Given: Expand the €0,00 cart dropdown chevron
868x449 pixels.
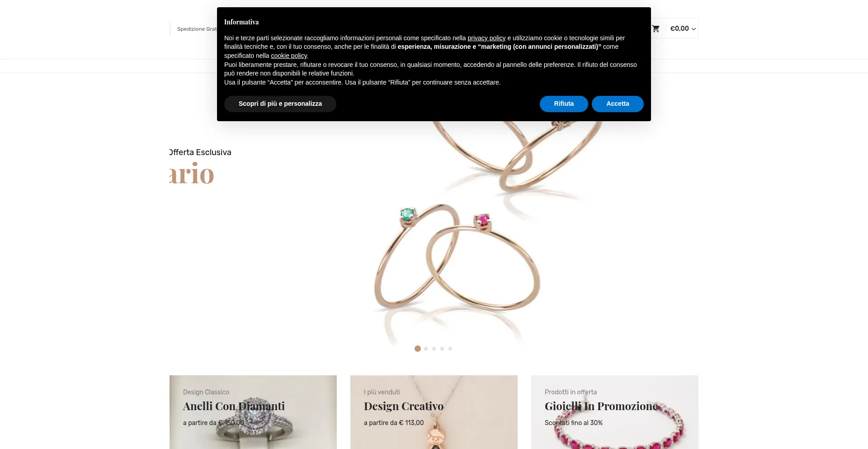Looking at the screenshot, I should click(693, 29).
